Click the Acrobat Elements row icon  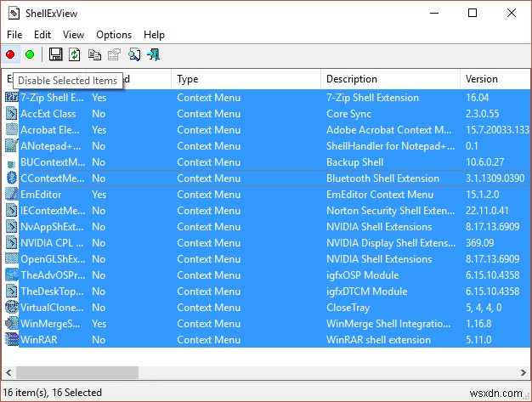point(12,129)
